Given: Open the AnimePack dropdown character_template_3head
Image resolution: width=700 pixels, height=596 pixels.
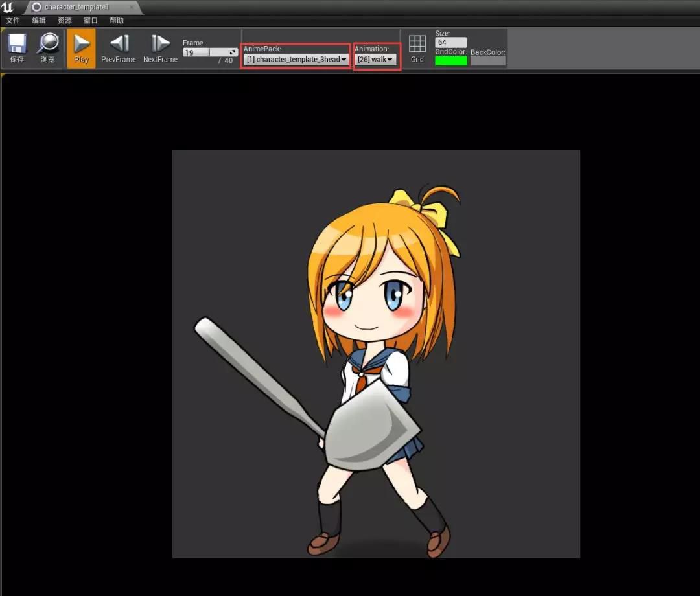Looking at the screenshot, I should pos(296,60).
